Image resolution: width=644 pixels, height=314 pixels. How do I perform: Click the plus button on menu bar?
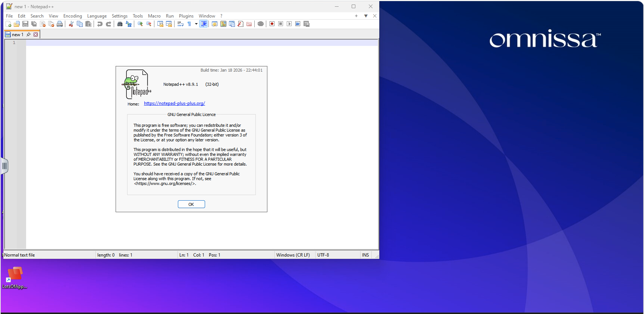(356, 16)
